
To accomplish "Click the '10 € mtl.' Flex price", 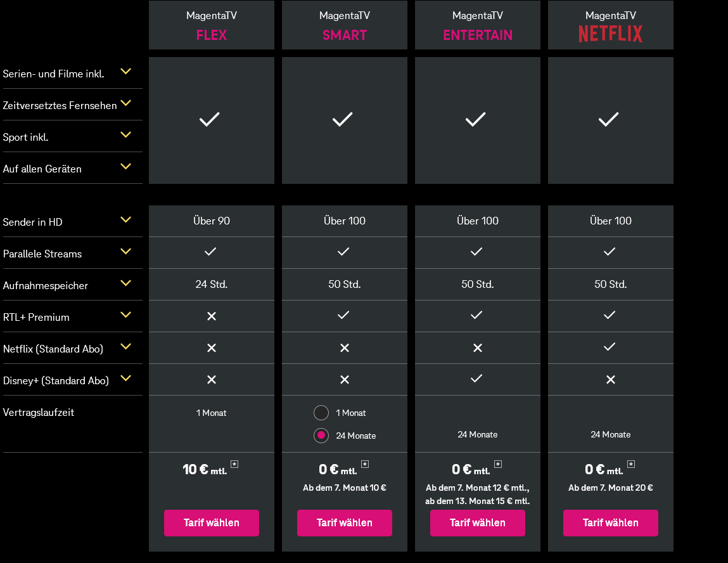I will coord(205,470).
